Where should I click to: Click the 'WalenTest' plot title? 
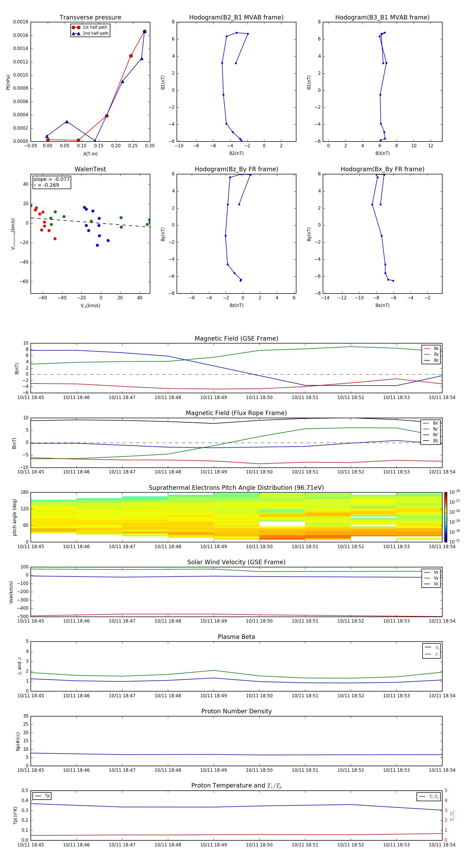coord(90,169)
